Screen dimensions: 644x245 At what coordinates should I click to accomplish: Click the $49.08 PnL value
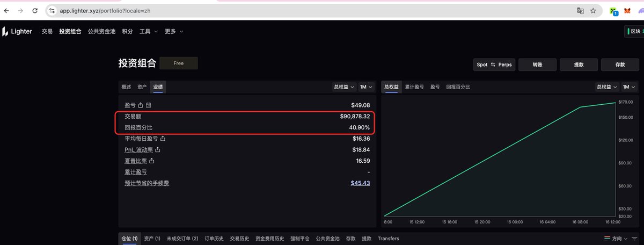coord(361,105)
